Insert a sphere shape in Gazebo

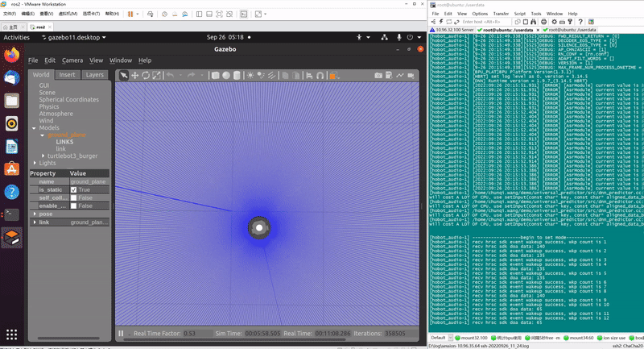coord(226,75)
